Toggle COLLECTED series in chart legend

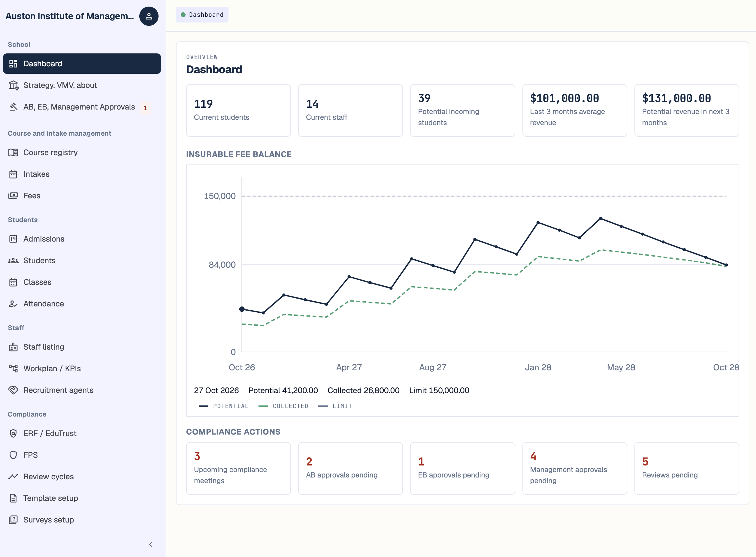tap(283, 406)
